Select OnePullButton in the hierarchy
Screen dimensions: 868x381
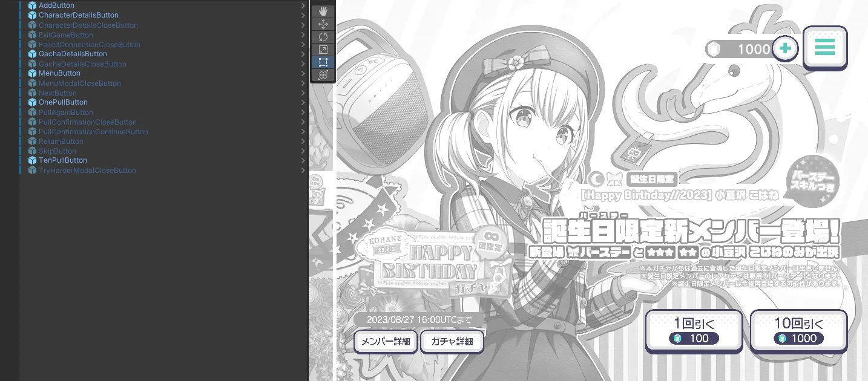click(x=63, y=102)
